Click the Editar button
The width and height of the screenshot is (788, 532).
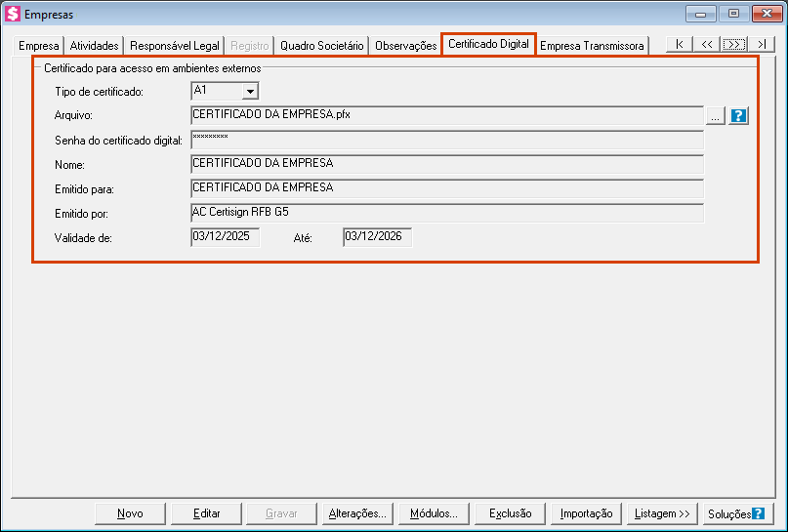point(206,513)
